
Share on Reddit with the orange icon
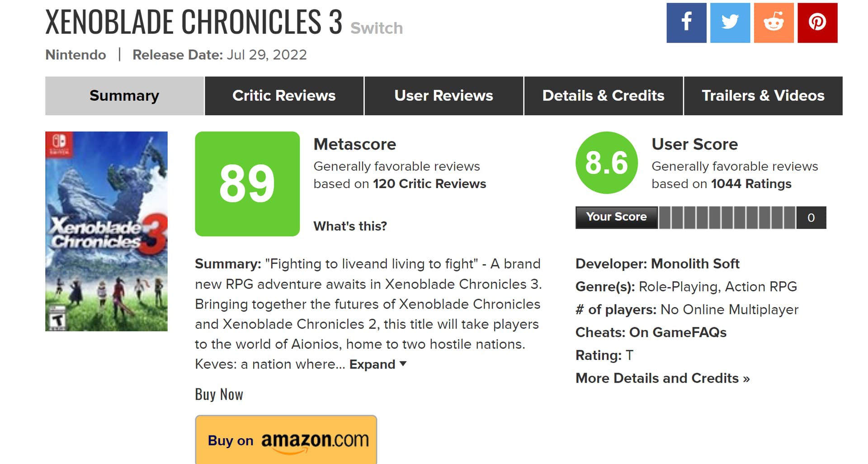[774, 23]
